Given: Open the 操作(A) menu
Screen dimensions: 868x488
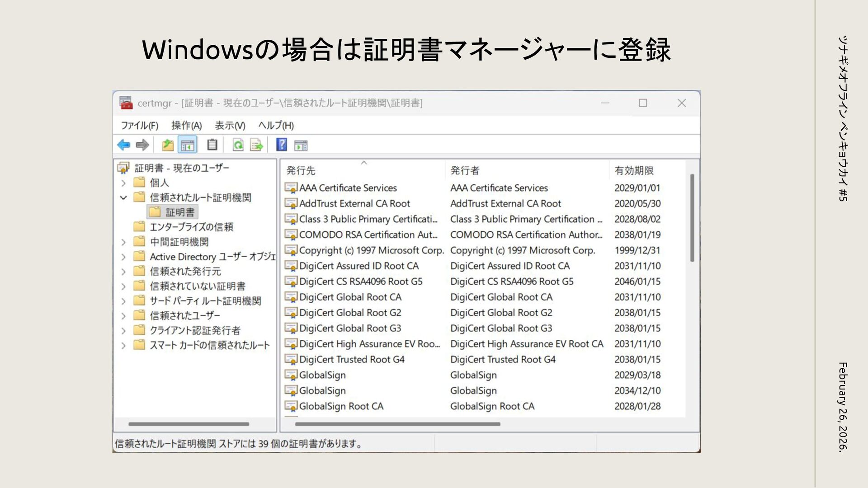Looking at the screenshot, I should tap(186, 126).
